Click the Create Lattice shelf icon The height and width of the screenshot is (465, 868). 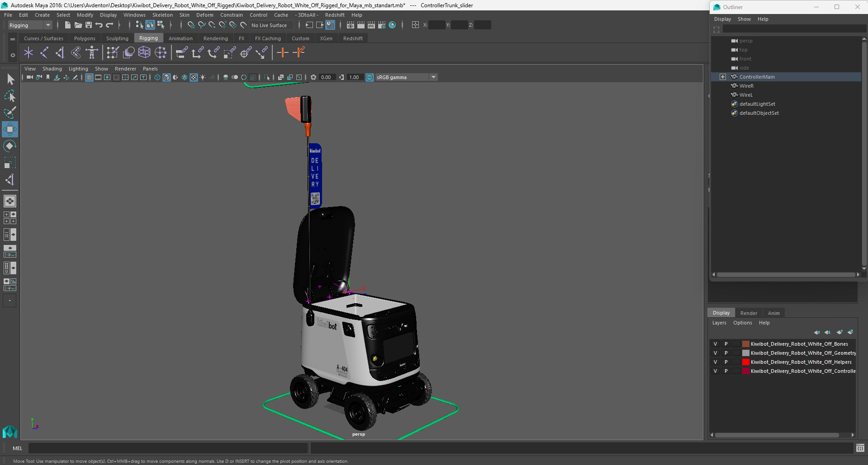click(144, 53)
